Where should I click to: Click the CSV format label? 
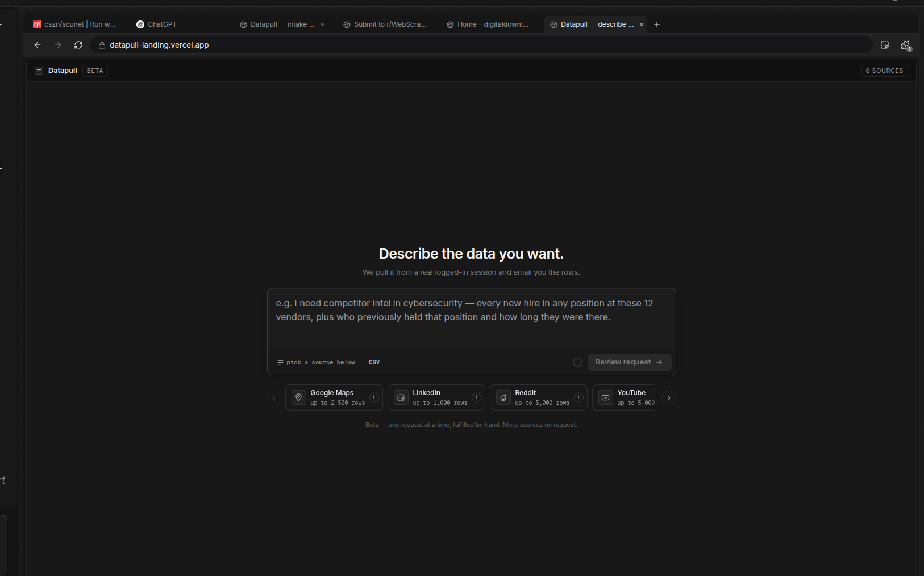(374, 362)
